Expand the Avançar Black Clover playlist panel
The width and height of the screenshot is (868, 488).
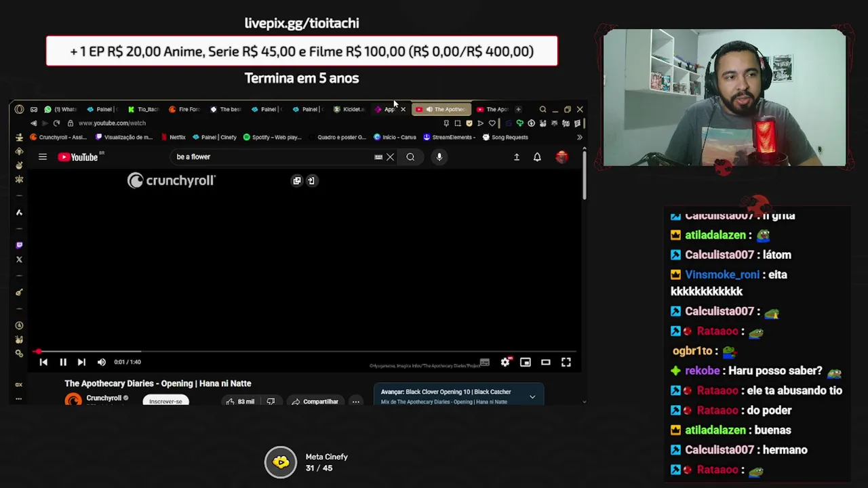point(532,396)
